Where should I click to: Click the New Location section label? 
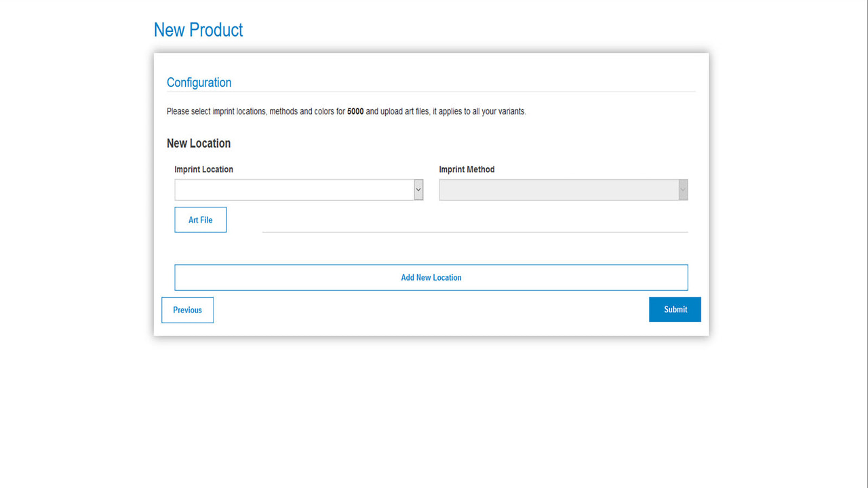tap(199, 143)
